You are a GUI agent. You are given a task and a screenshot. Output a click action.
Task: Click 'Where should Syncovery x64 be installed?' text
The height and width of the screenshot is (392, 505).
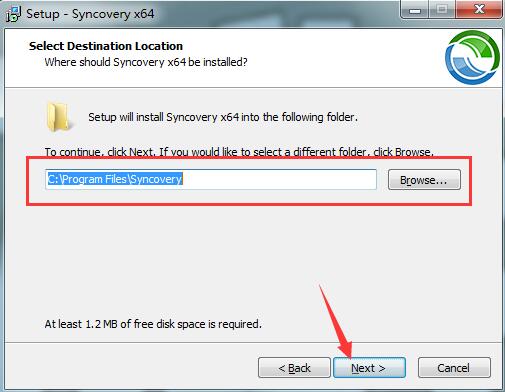pos(146,62)
